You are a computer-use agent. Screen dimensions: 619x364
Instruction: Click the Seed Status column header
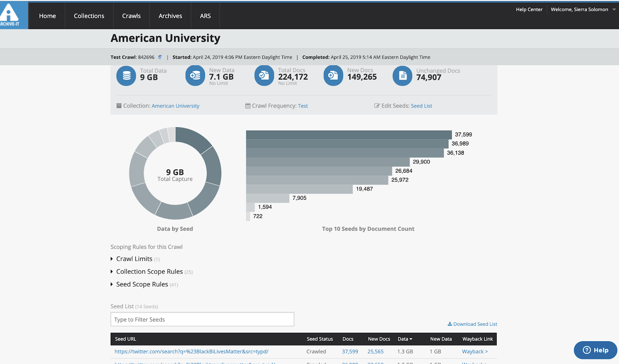coord(320,339)
